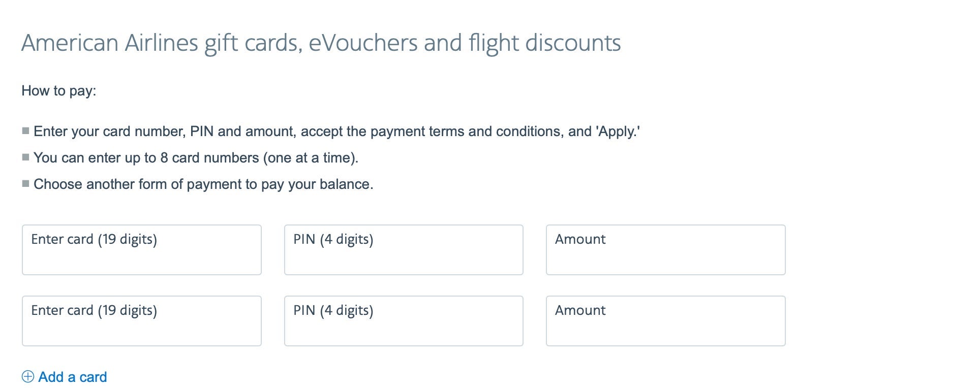
Task: Click the bottom Amount input box
Action: coord(665,320)
